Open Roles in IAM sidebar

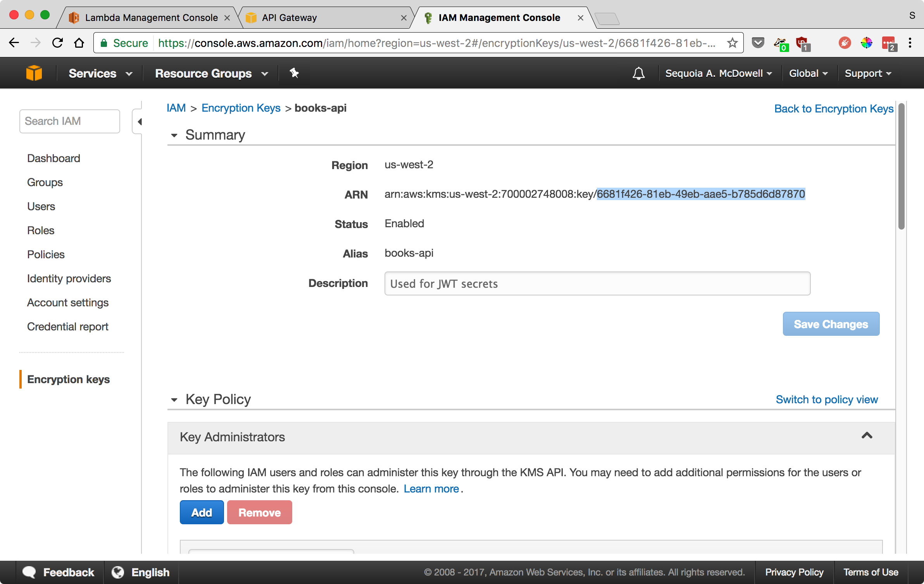tap(41, 230)
